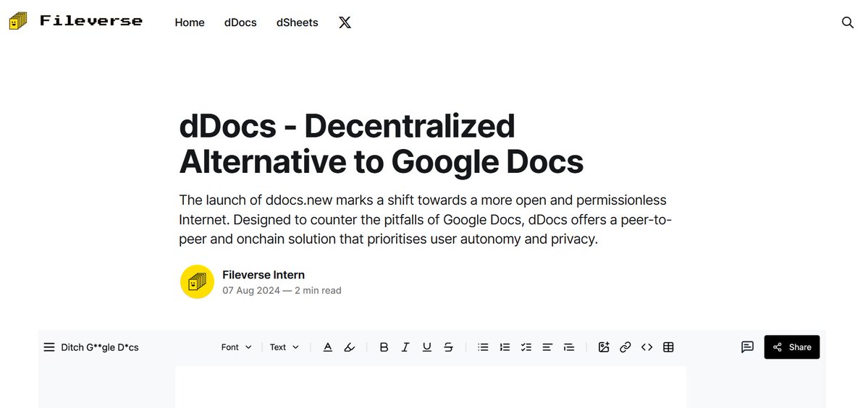Open the dDocs menu item
The width and height of the screenshot is (868, 408).
240,22
